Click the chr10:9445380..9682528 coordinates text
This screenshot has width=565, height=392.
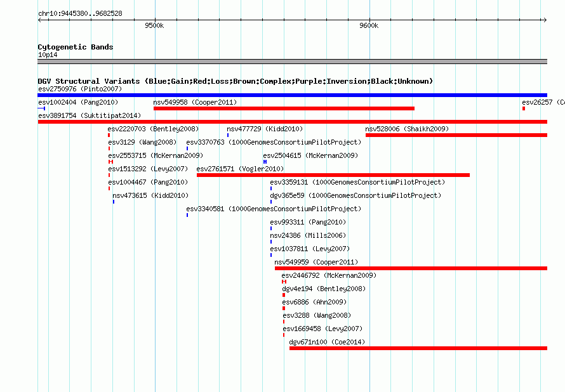coord(80,13)
